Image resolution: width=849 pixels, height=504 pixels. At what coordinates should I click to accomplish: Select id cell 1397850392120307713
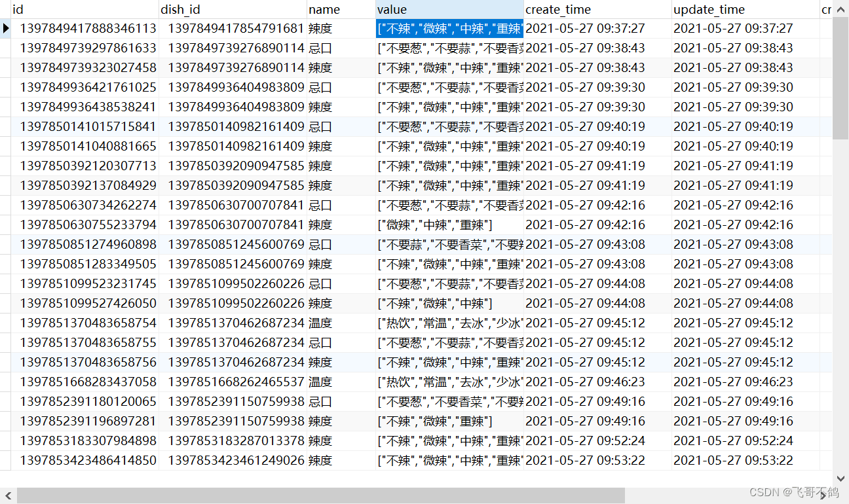85,166
